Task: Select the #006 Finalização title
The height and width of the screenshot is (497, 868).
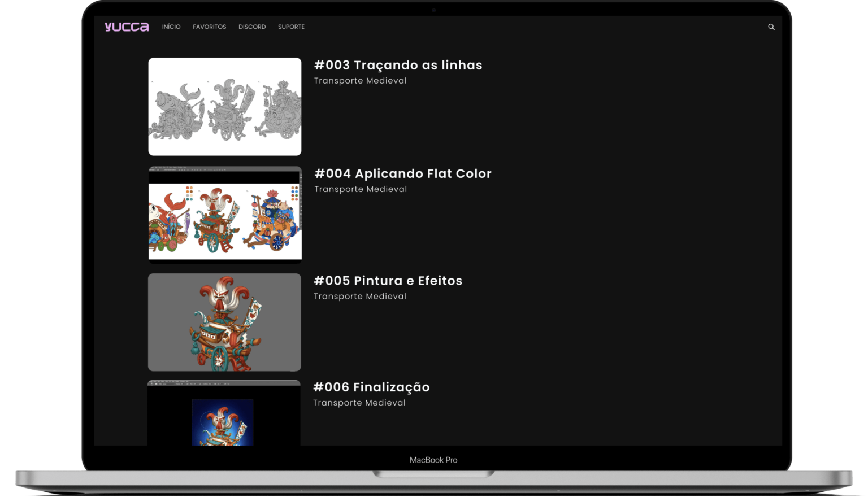Action: [x=371, y=387]
